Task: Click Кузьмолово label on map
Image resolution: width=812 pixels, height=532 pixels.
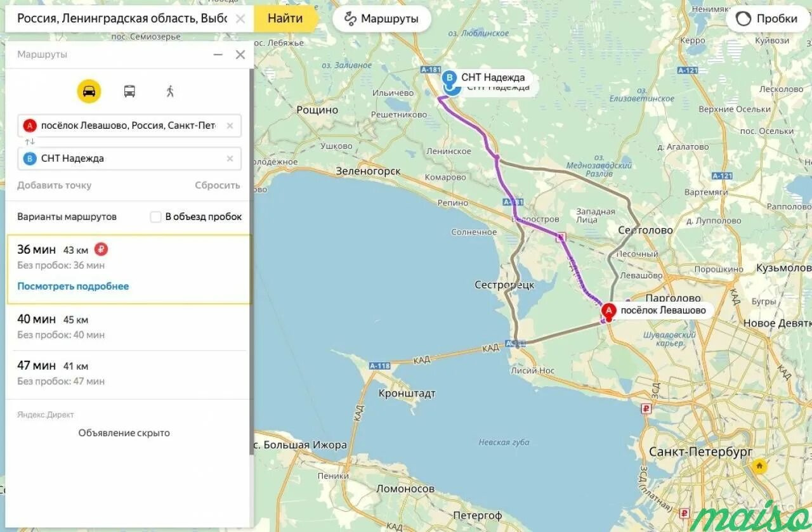Action: [x=784, y=268]
